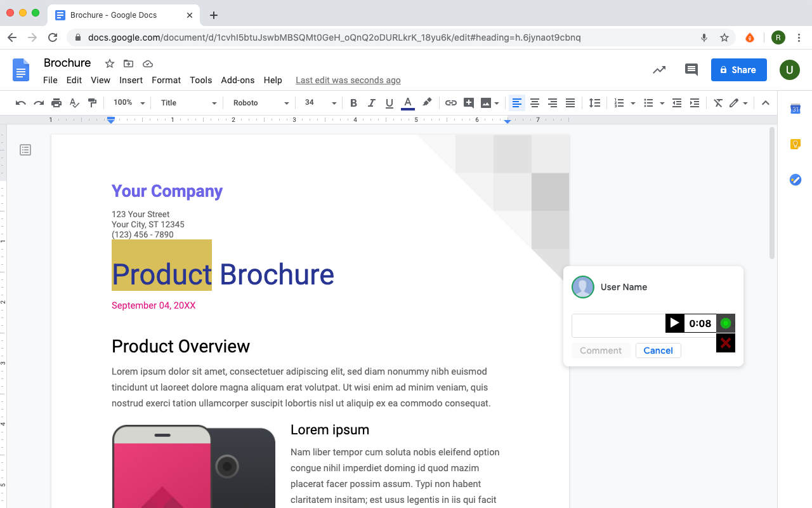
Task: Open the Tools menu
Action: [x=200, y=80]
